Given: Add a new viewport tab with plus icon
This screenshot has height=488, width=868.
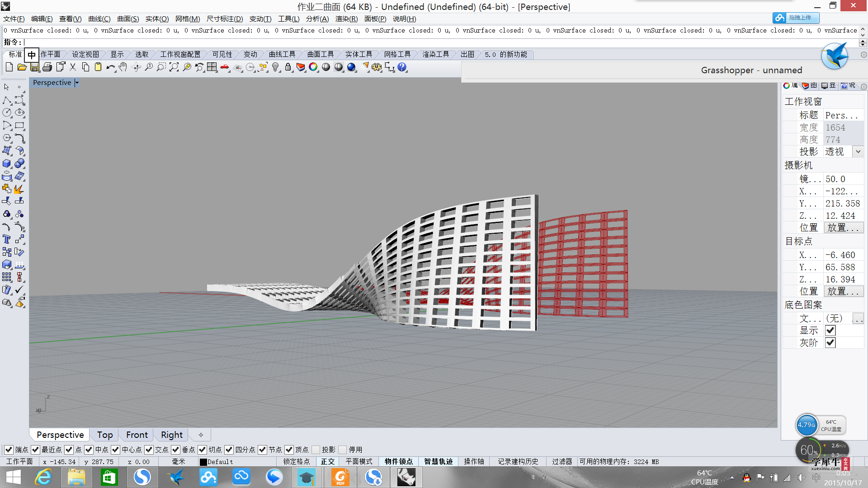Looking at the screenshot, I should coord(201,435).
